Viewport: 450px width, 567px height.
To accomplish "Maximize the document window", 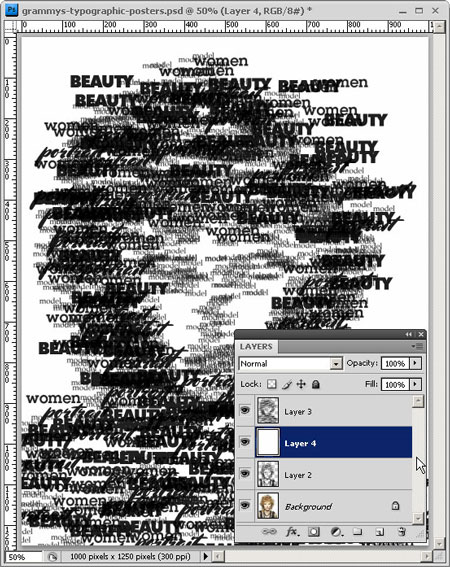I will coord(419,11).
